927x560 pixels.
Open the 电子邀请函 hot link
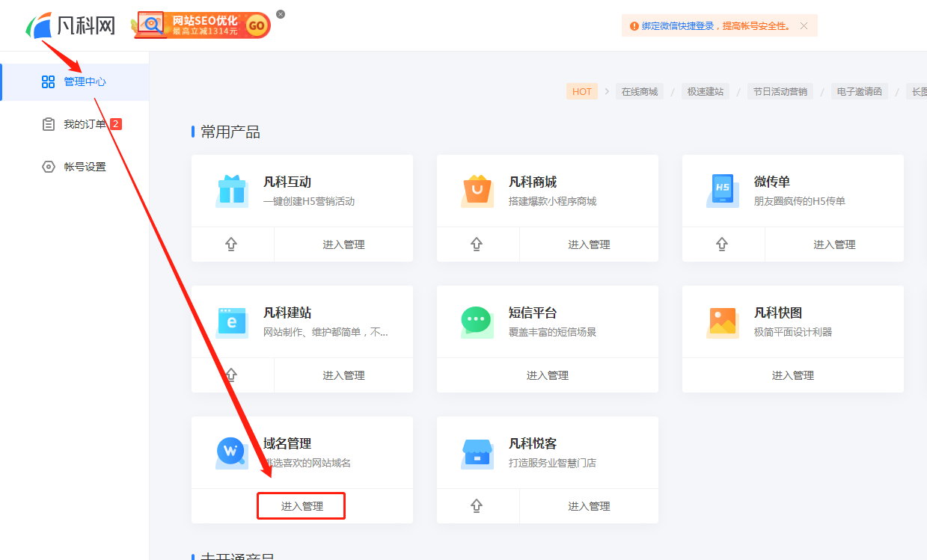tap(860, 92)
